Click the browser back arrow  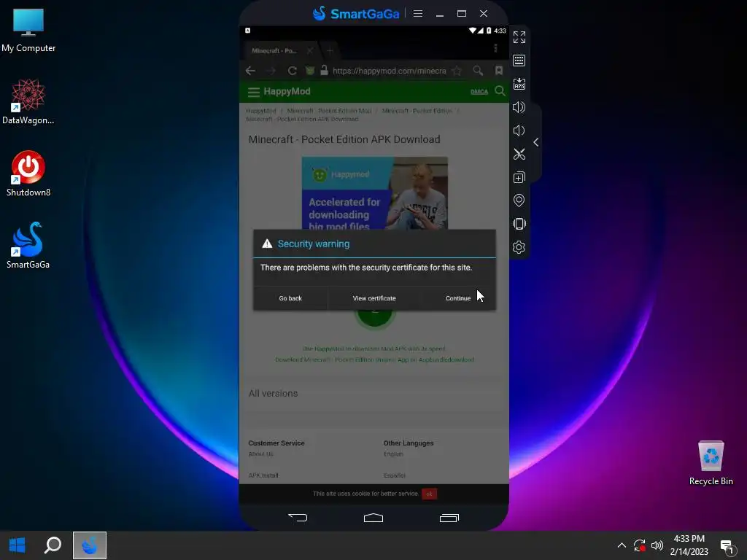coord(251,71)
